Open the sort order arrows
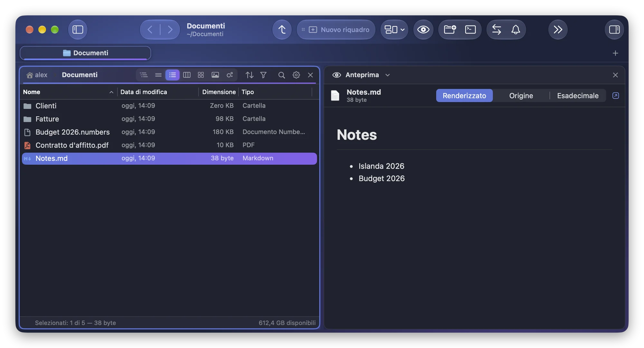 pos(249,75)
